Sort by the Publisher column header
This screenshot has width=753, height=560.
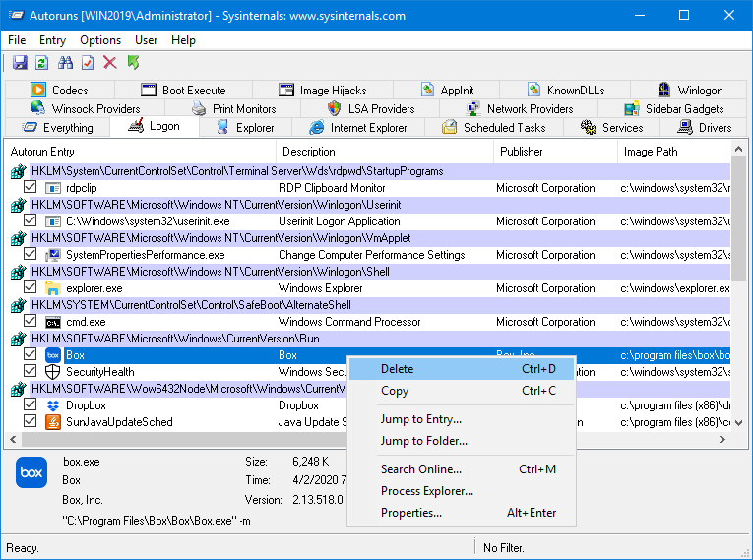tap(555, 152)
